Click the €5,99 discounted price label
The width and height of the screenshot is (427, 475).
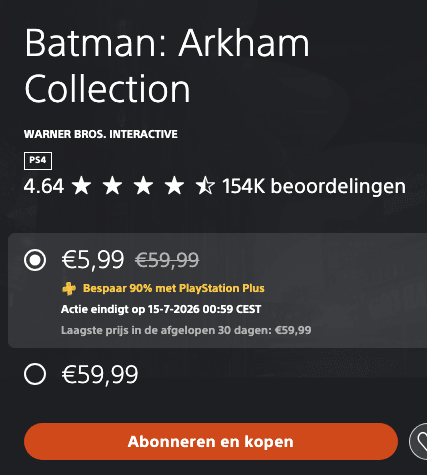(x=93, y=260)
